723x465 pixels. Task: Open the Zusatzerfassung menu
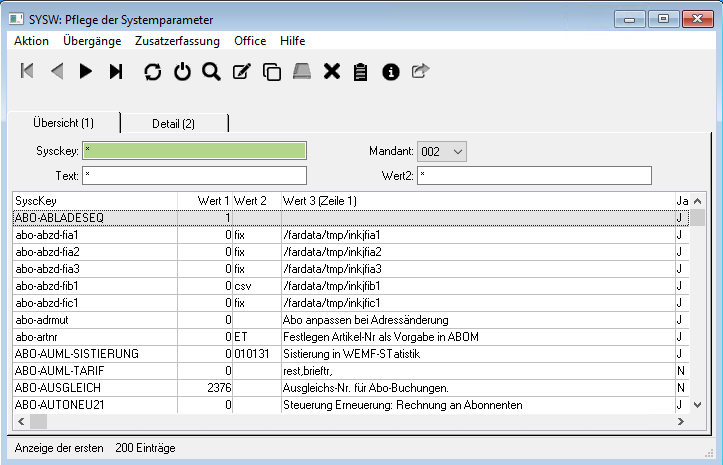click(x=178, y=41)
